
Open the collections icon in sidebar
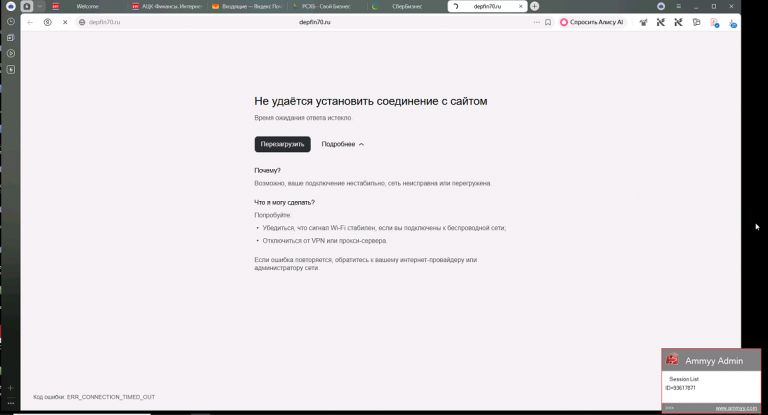11,37
